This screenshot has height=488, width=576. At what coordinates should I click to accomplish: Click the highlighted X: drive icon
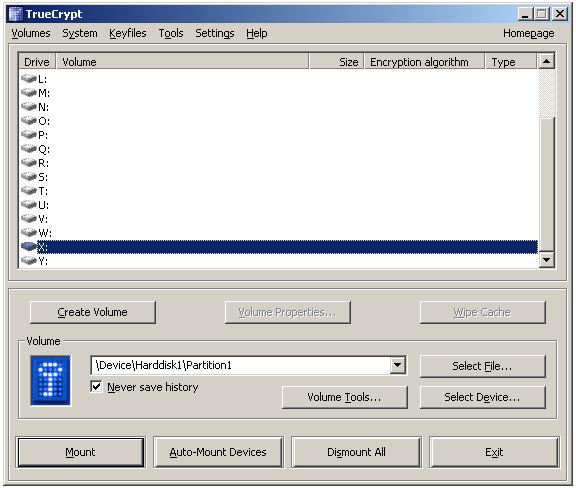(29, 246)
